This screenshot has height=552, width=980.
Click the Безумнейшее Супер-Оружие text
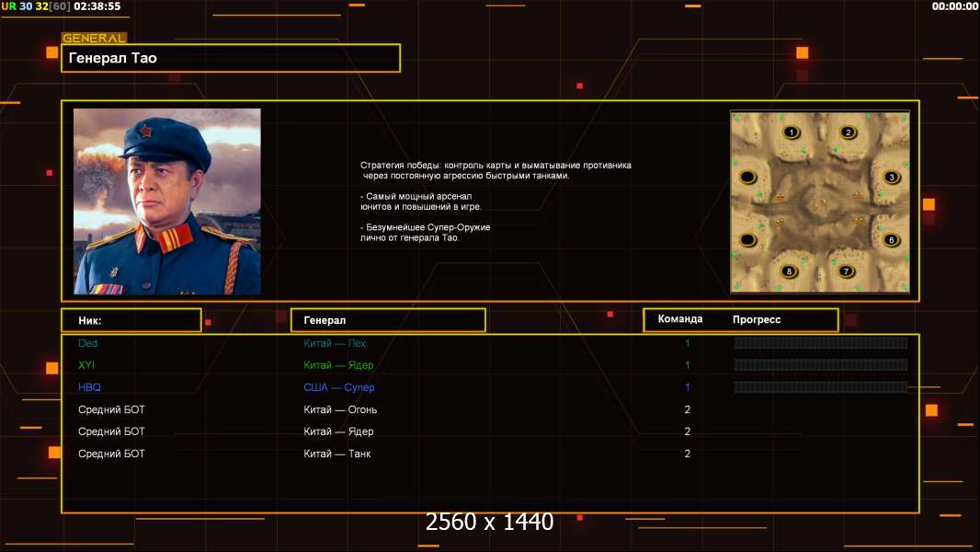425,232
